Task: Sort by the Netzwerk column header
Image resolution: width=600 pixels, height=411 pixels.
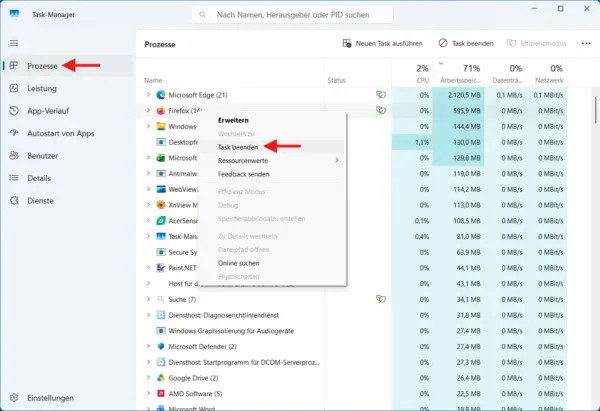Action: (x=546, y=73)
